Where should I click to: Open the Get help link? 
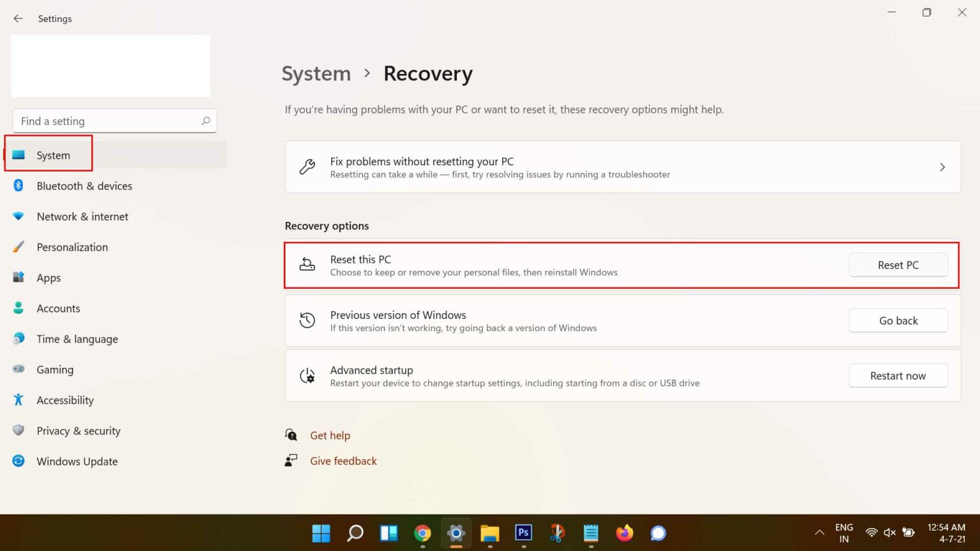point(330,436)
